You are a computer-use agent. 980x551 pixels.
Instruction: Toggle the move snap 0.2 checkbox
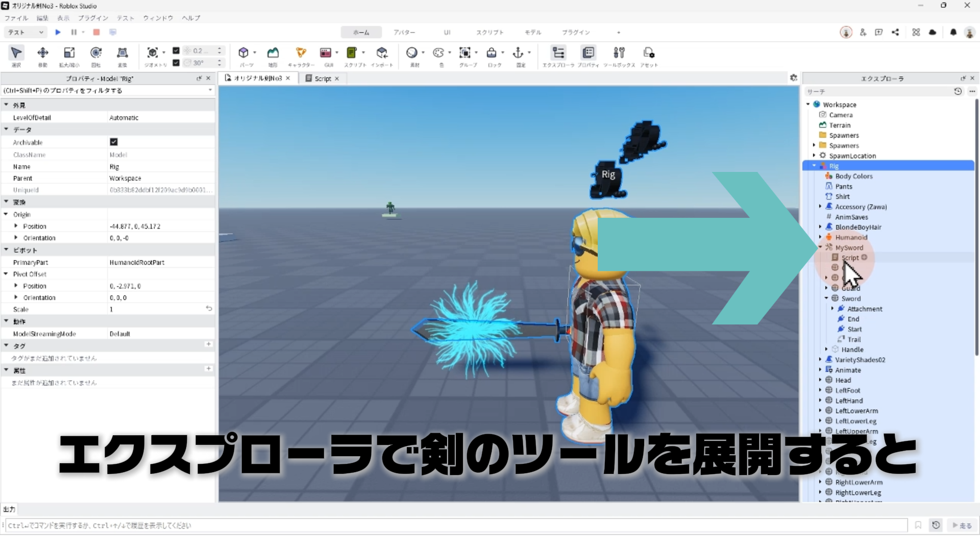pyautogui.click(x=176, y=51)
